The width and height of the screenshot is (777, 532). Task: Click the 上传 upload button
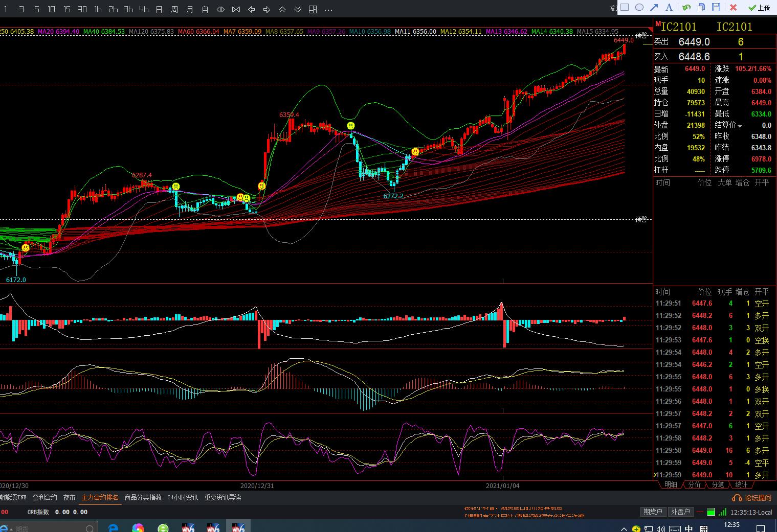point(759,8)
